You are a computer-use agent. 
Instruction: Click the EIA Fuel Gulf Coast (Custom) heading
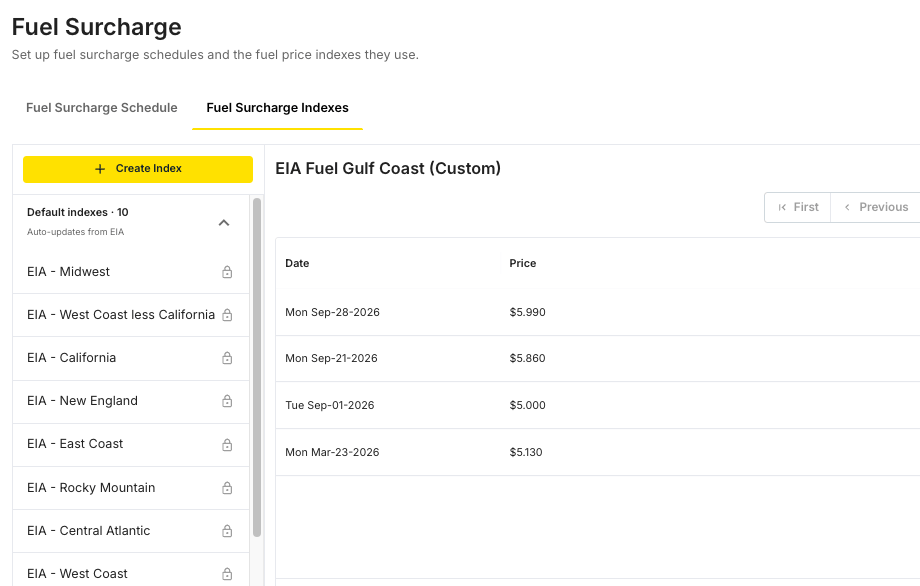click(388, 168)
